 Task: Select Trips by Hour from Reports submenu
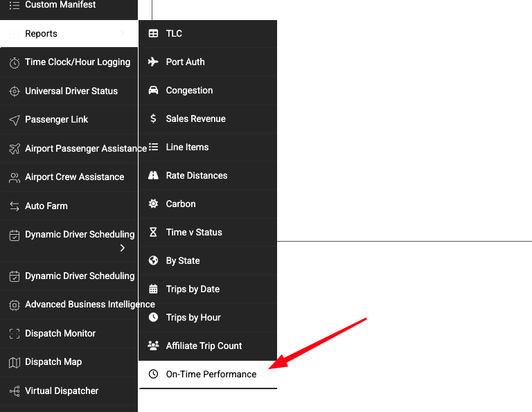(193, 317)
